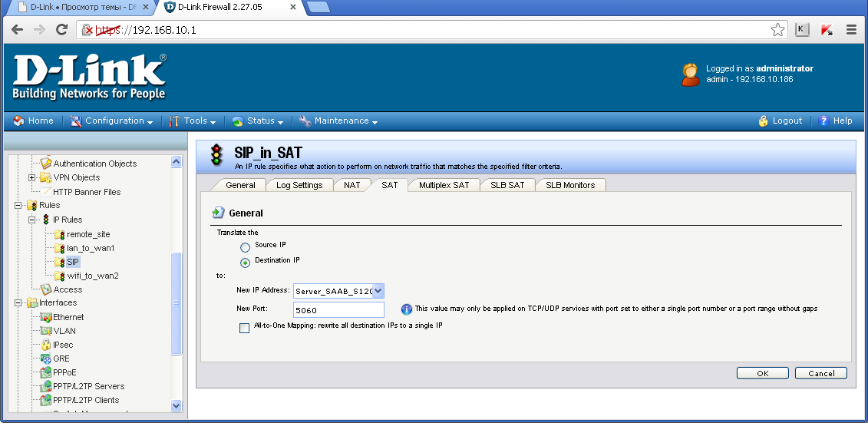Select the Source IP radio button
This screenshot has height=423, width=868.
(x=246, y=246)
